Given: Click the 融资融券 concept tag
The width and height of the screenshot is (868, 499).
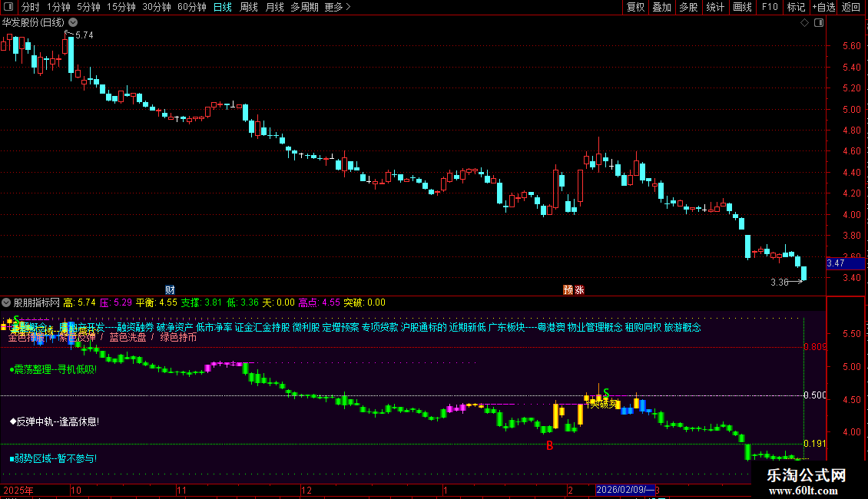Looking at the screenshot, I should (136, 328).
